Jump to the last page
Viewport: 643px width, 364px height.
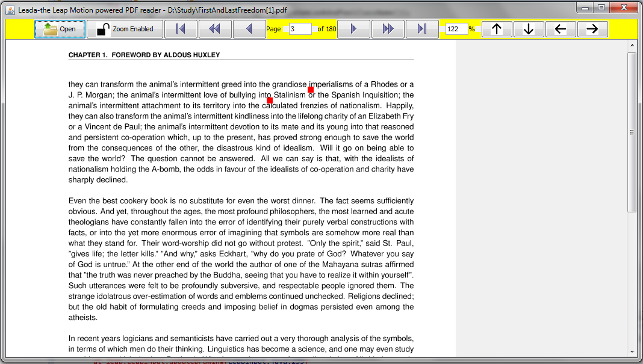pos(422,29)
